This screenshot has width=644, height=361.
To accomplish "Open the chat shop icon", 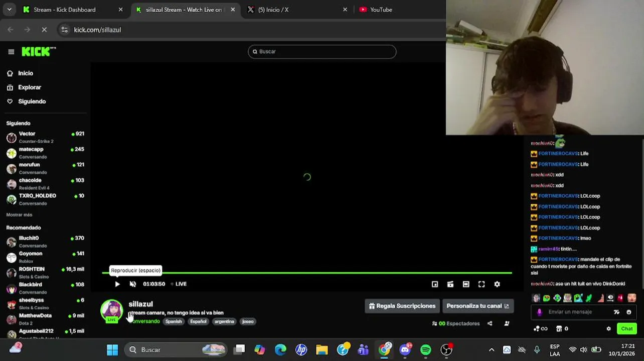I will (x=558, y=329).
